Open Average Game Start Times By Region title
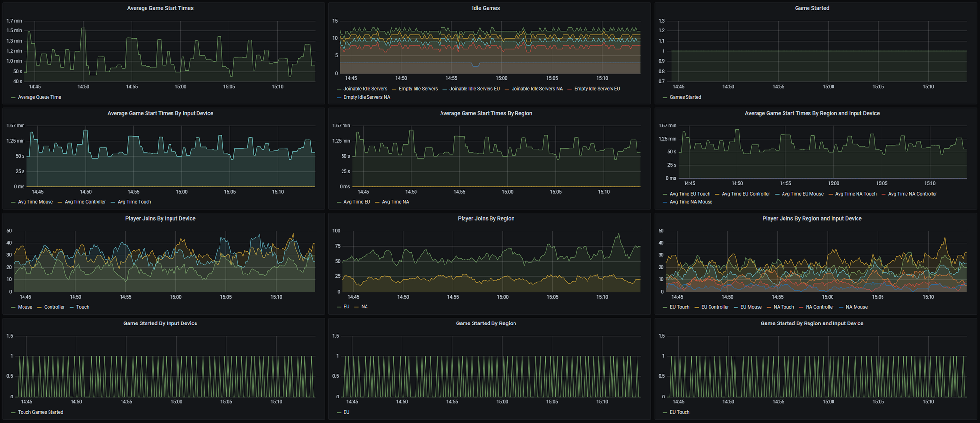 click(486, 113)
